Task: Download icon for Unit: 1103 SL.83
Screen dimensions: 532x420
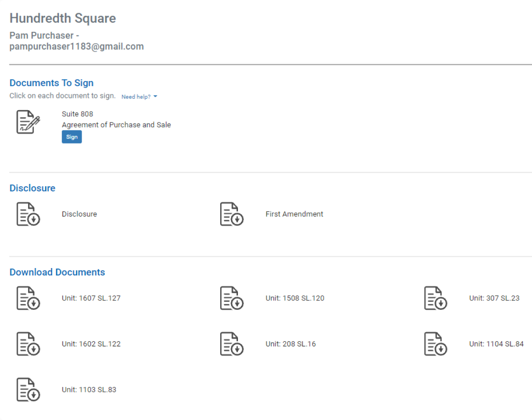Action: [x=28, y=390]
